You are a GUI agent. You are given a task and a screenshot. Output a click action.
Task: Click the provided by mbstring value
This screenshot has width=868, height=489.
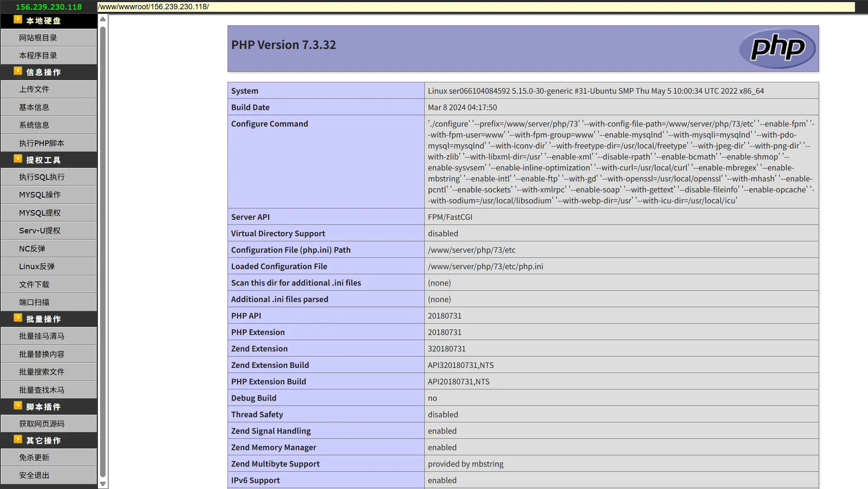[x=466, y=464]
